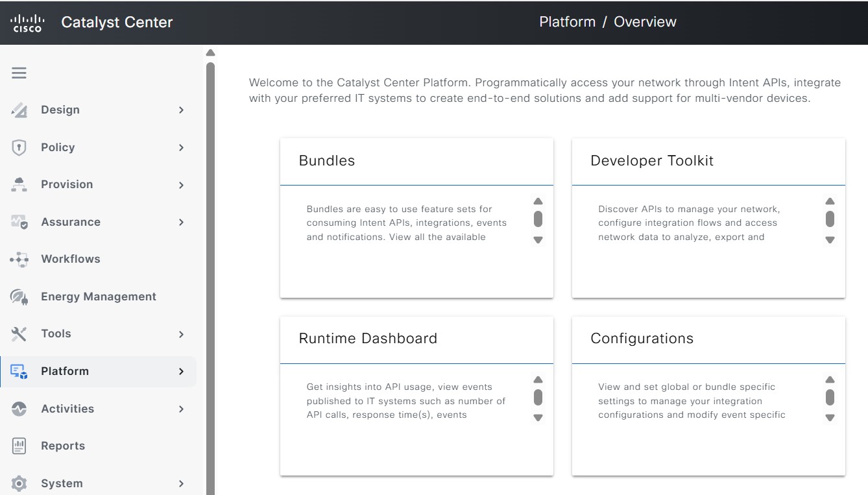The width and height of the screenshot is (868, 495).
Task: Select the Design pencil icon
Action: click(19, 110)
